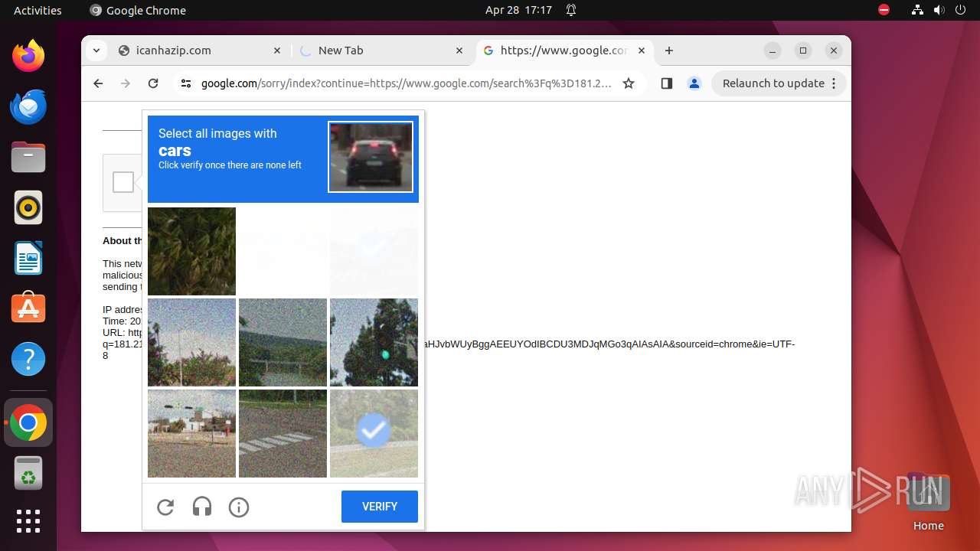This screenshot has width=980, height=551.
Task: Open power menu in top bar
Action: [960, 10]
